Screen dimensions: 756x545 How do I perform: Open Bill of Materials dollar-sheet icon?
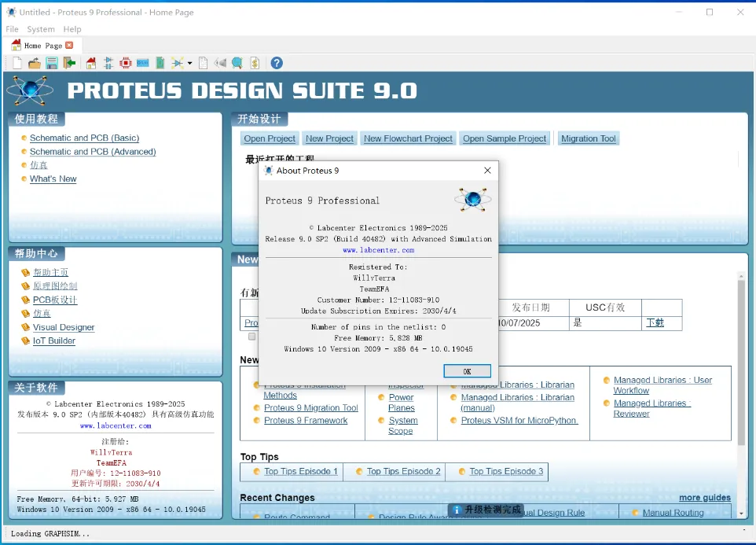tap(255, 63)
